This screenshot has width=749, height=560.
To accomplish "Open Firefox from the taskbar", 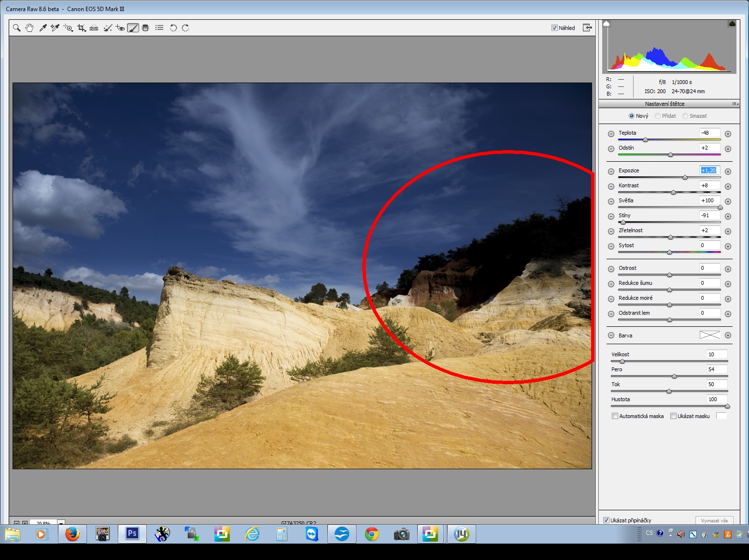I will pyautogui.click(x=72, y=534).
